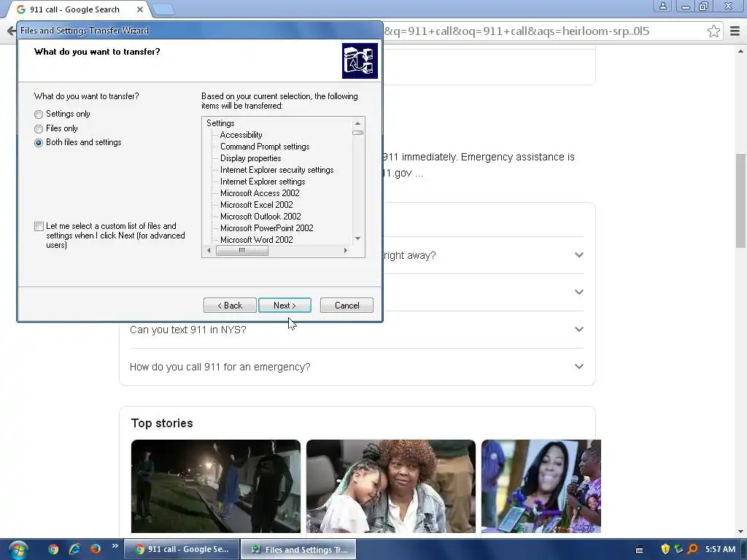Image resolution: width=747 pixels, height=560 pixels.
Task: Click the wizard computers transfer icon
Action: click(360, 61)
